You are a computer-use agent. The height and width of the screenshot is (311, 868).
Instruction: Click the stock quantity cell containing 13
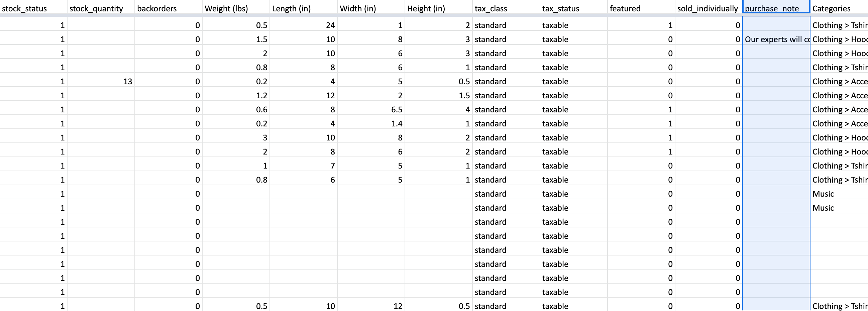tap(101, 82)
